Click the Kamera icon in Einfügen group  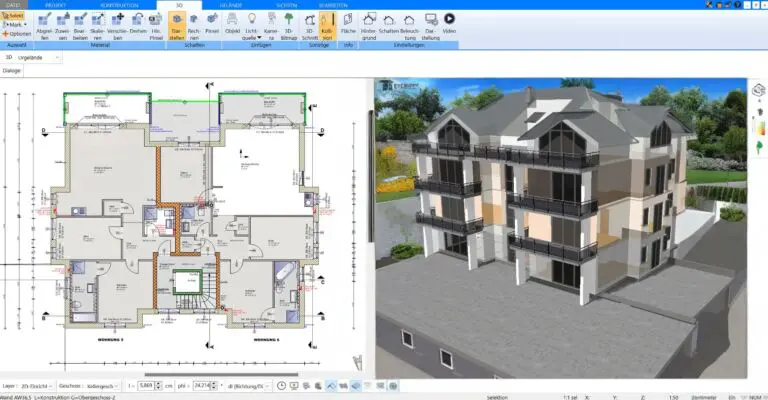pyautogui.click(x=270, y=20)
